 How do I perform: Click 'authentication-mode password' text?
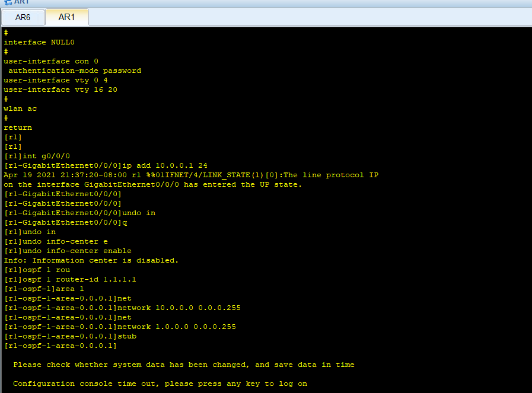(x=75, y=71)
